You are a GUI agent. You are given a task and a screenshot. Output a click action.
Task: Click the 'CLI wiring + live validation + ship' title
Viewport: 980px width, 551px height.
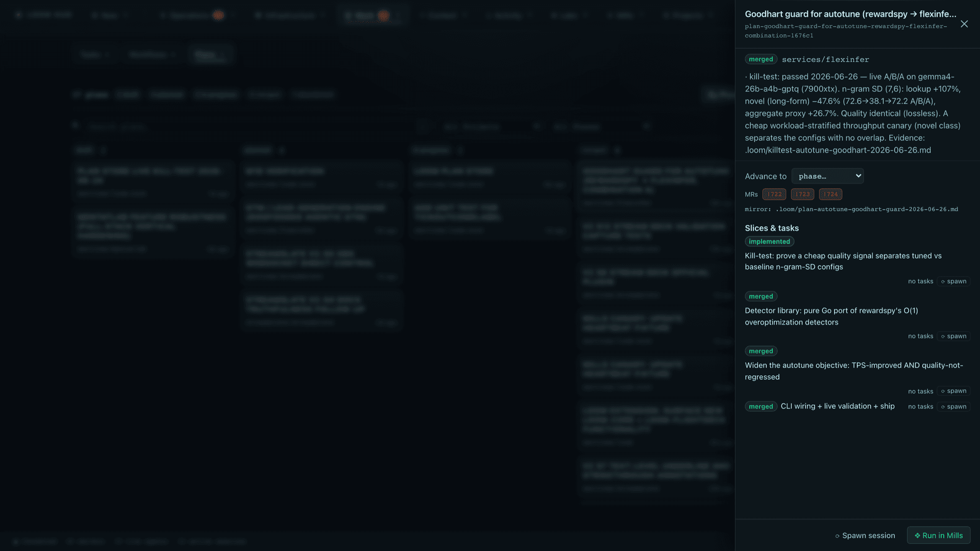[838, 406]
